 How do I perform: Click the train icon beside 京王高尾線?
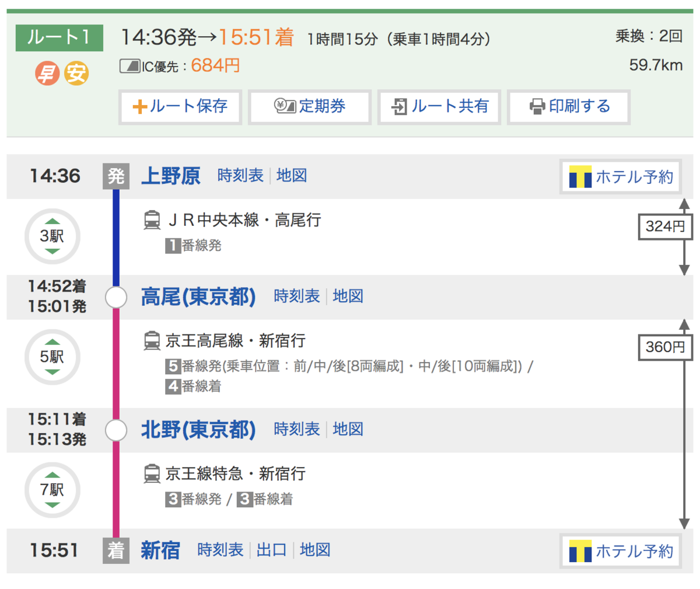tap(152, 341)
